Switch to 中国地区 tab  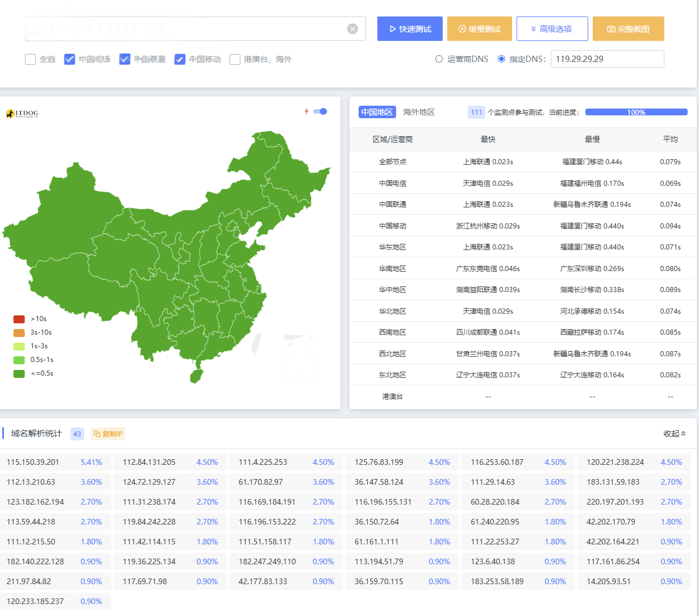click(x=377, y=112)
